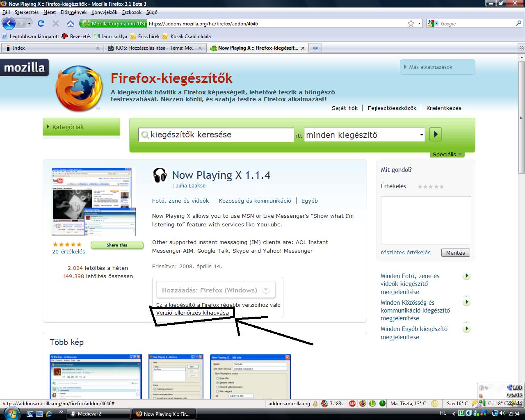
Task: Open the Közösség és kommunikáció category
Action: (255, 201)
